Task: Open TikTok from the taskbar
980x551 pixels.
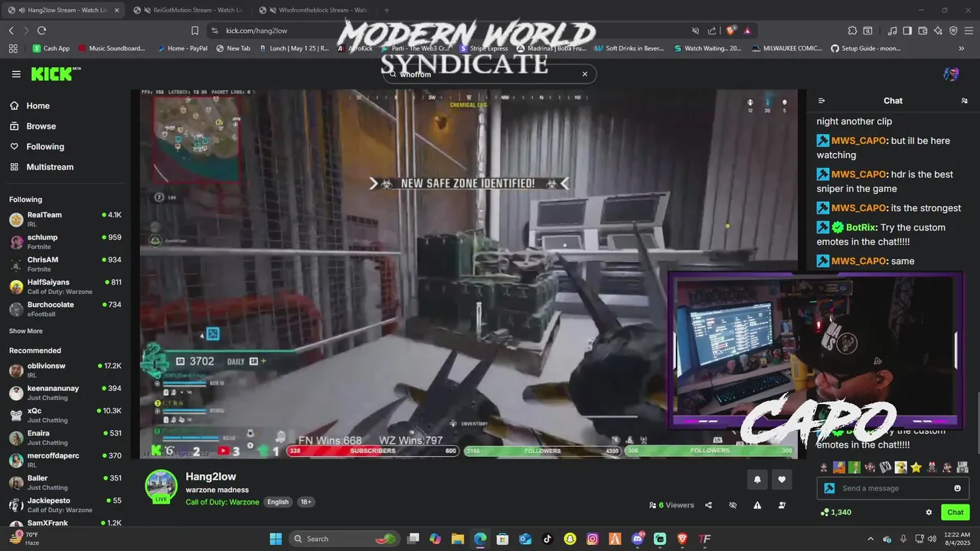Action: pos(547,539)
